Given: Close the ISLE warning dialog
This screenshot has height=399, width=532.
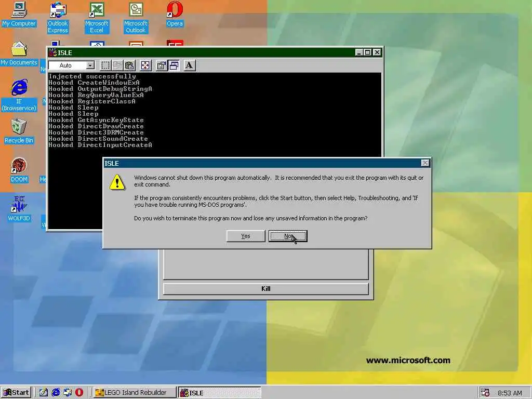Looking at the screenshot, I should coord(425,163).
